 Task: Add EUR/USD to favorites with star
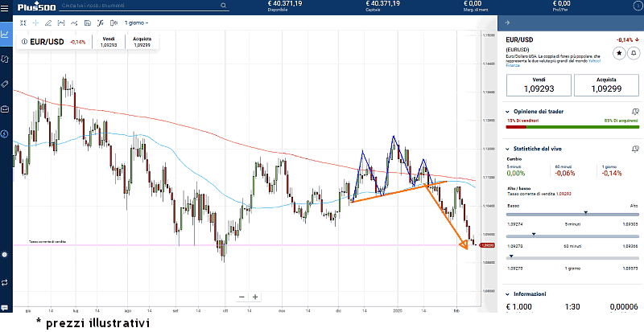(x=619, y=52)
